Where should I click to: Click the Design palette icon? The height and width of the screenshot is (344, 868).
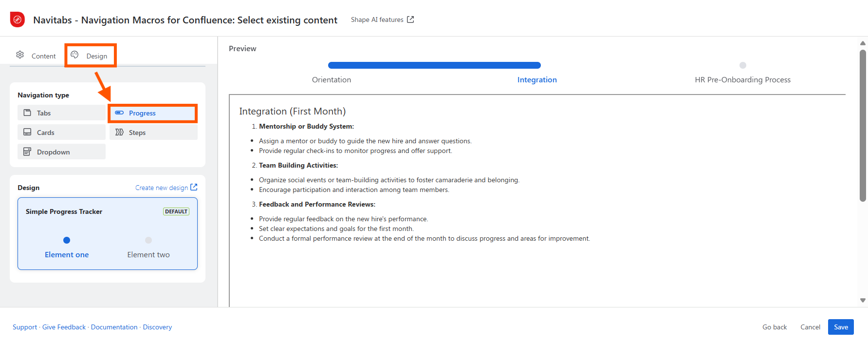coord(74,55)
